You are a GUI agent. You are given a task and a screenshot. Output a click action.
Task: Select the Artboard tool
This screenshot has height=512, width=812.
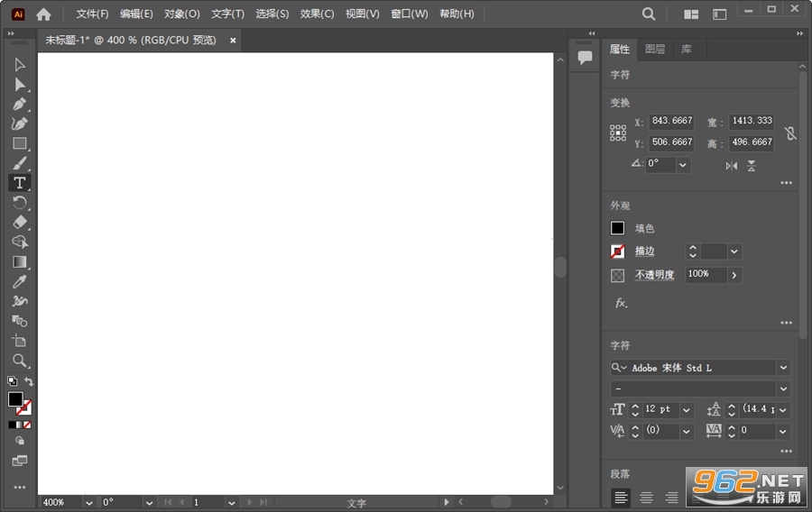[x=20, y=341]
